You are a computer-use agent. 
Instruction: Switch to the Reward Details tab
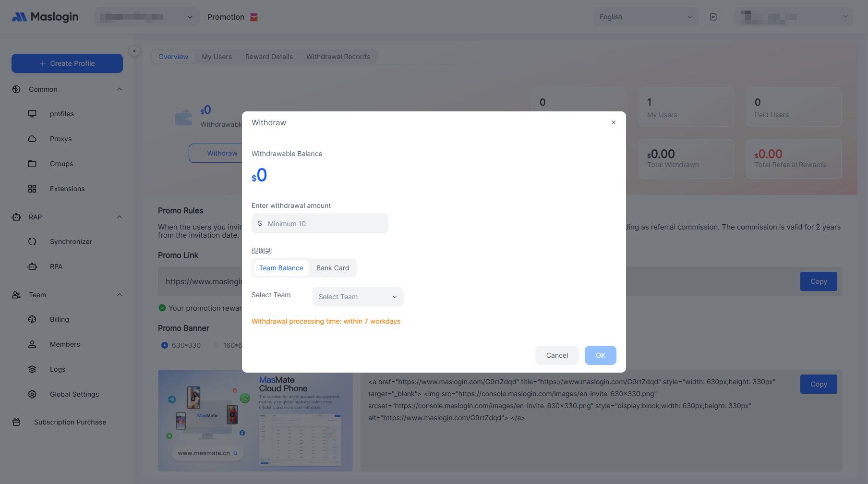point(269,57)
